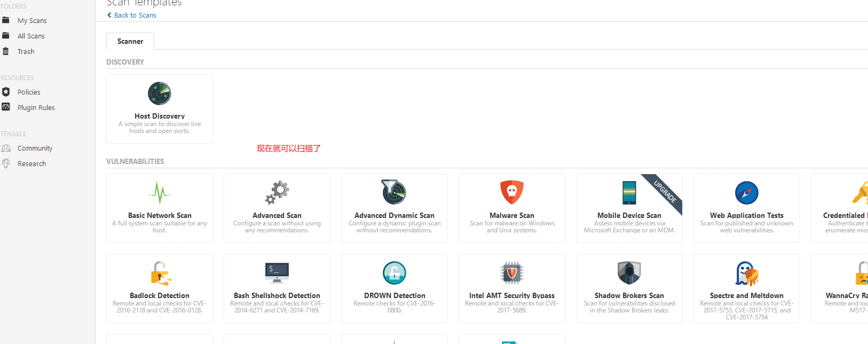Screen dimensions: 868x344
Task: Click the Advanced Dynamic Scan funnel icon
Action: 394,192
